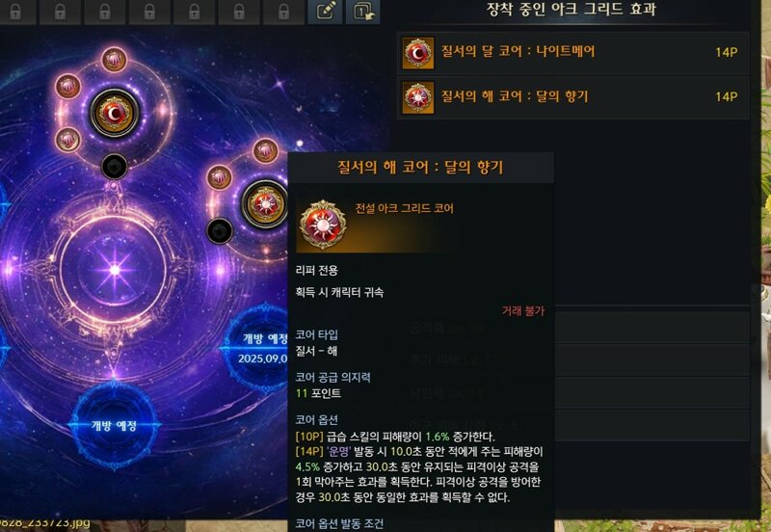Image resolution: width=771 pixels, height=532 pixels.
Task: Click the moon core icon in effects list
Action: (418, 53)
